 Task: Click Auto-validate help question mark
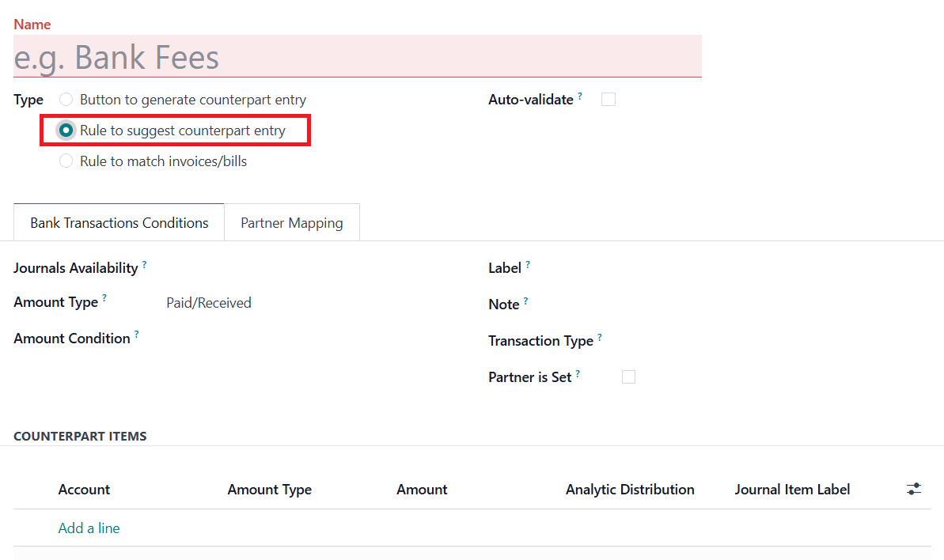pyautogui.click(x=580, y=96)
